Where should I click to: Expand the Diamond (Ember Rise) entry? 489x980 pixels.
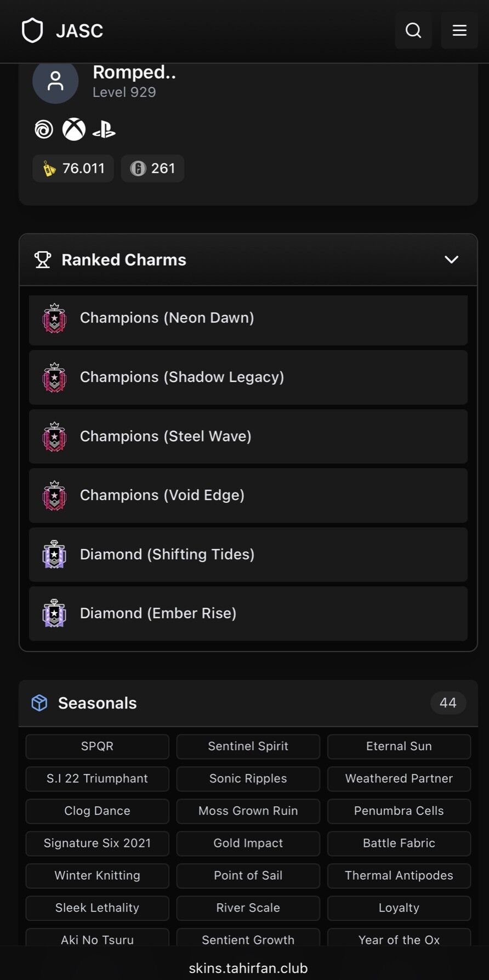[x=248, y=614]
